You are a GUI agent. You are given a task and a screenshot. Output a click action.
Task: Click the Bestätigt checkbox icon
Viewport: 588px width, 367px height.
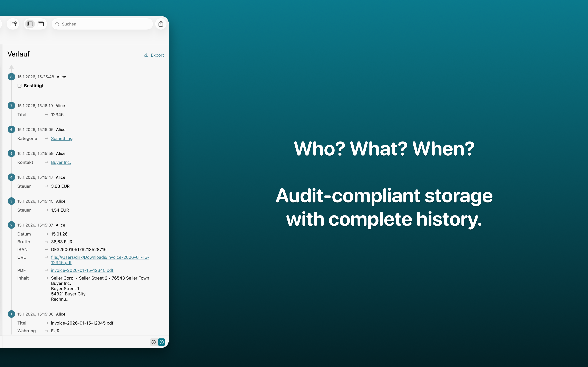click(20, 86)
